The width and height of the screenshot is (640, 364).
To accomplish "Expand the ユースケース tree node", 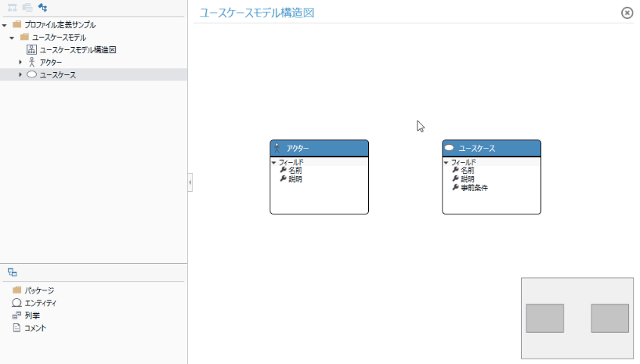I will [x=20, y=74].
